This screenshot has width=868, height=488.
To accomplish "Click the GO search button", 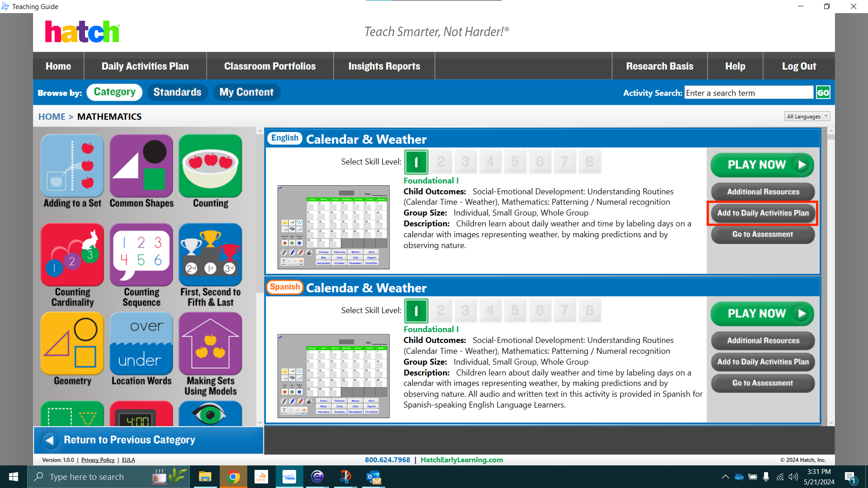I will coord(823,93).
